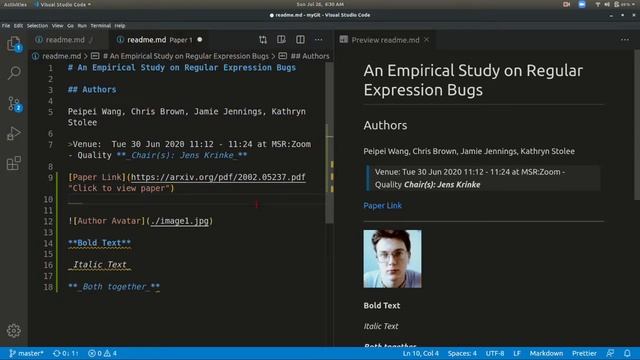Open the network icon in system tray
Image resolution: width=640 pixels, height=360 pixels.
(598, 4)
